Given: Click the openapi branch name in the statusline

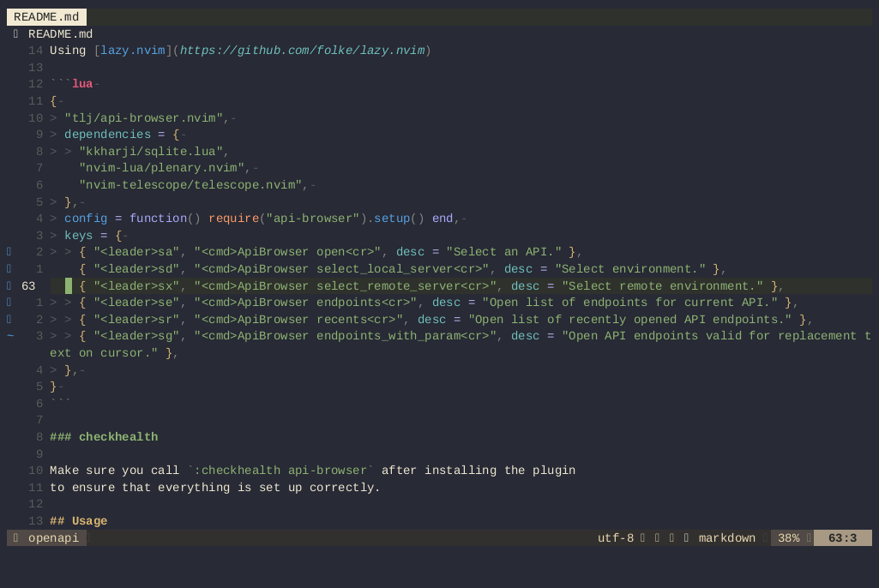Looking at the screenshot, I should pyautogui.click(x=54, y=538).
